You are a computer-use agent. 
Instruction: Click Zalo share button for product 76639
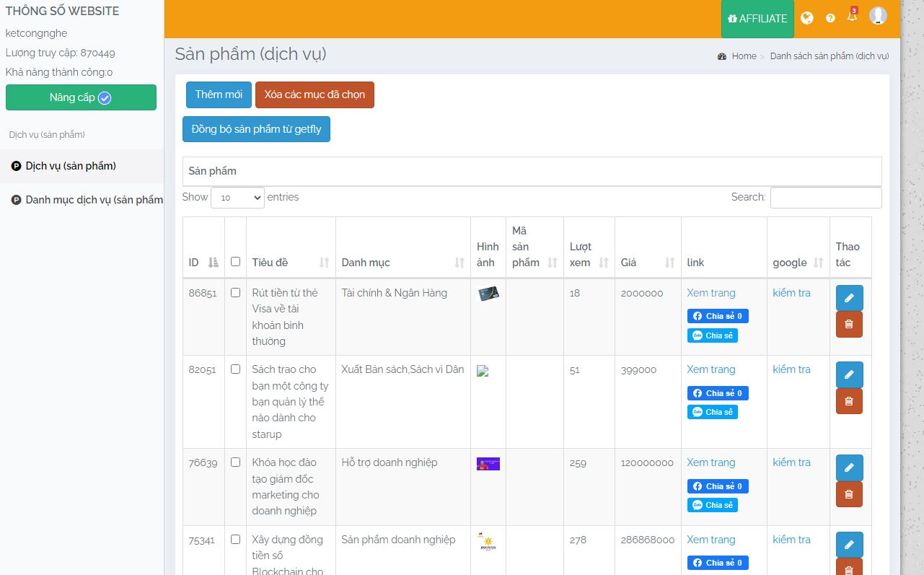712,505
